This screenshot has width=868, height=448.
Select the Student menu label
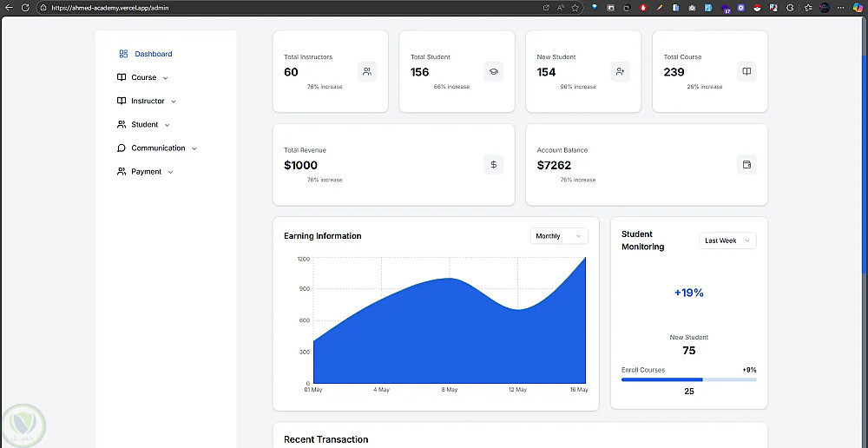(x=144, y=125)
